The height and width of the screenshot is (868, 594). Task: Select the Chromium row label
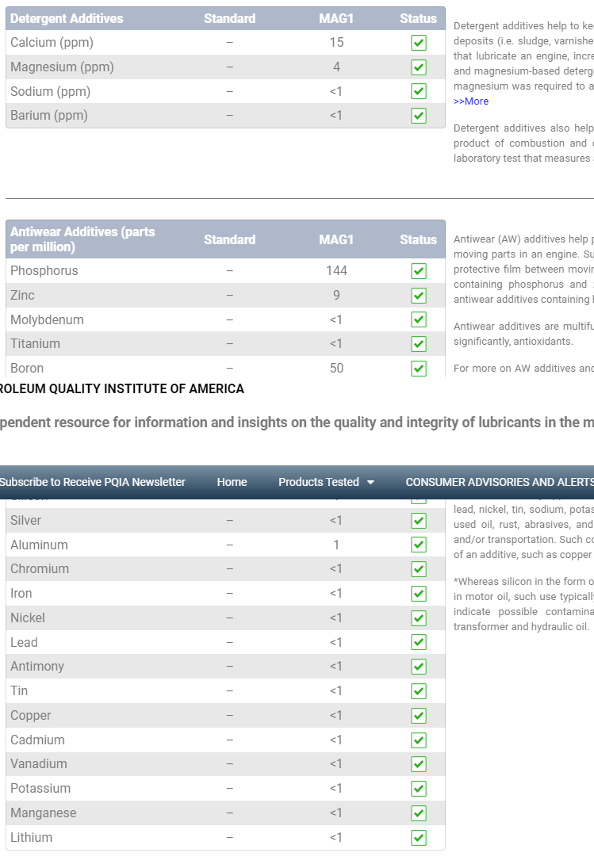pos(40,569)
